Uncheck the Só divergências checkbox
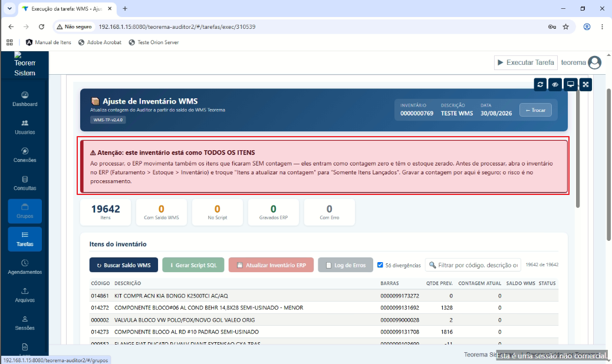The width and height of the screenshot is (612, 364). 380,265
